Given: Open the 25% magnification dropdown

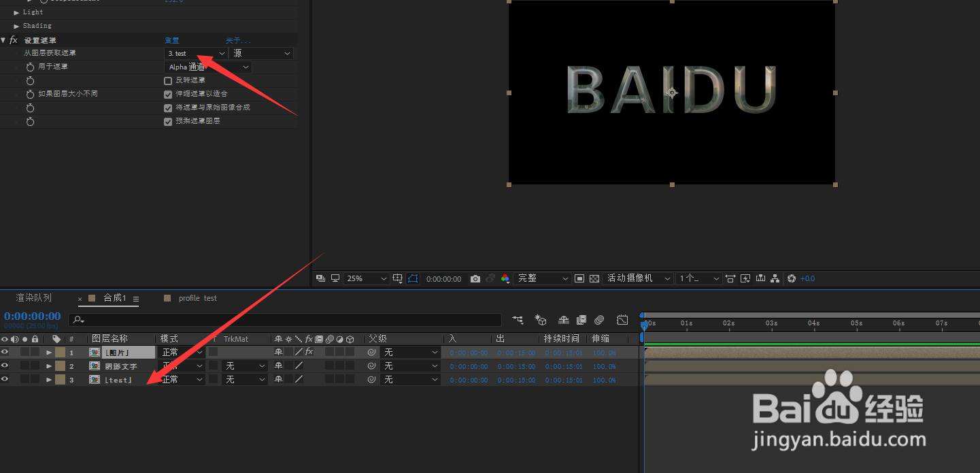Looking at the screenshot, I should (367, 278).
